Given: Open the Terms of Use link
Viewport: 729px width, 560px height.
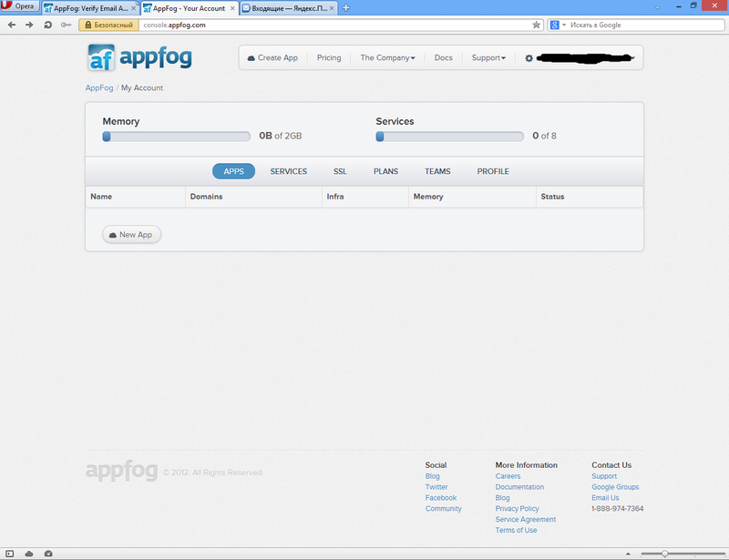Looking at the screenshot, I should pyautogui.click(x=516, y=530).
